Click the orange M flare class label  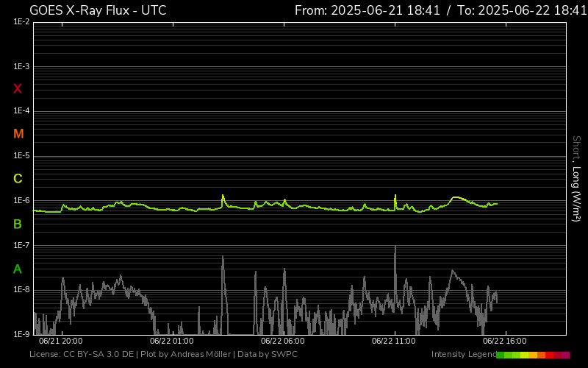[18, 134]
